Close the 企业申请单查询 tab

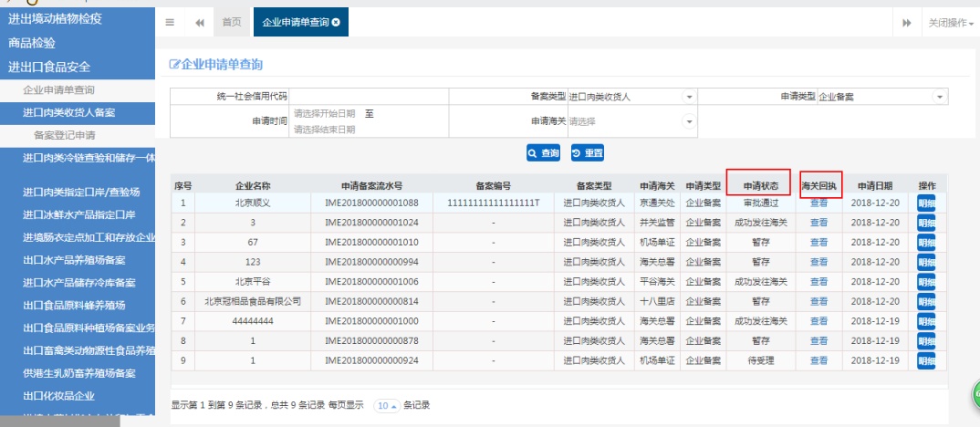(336, 22)
